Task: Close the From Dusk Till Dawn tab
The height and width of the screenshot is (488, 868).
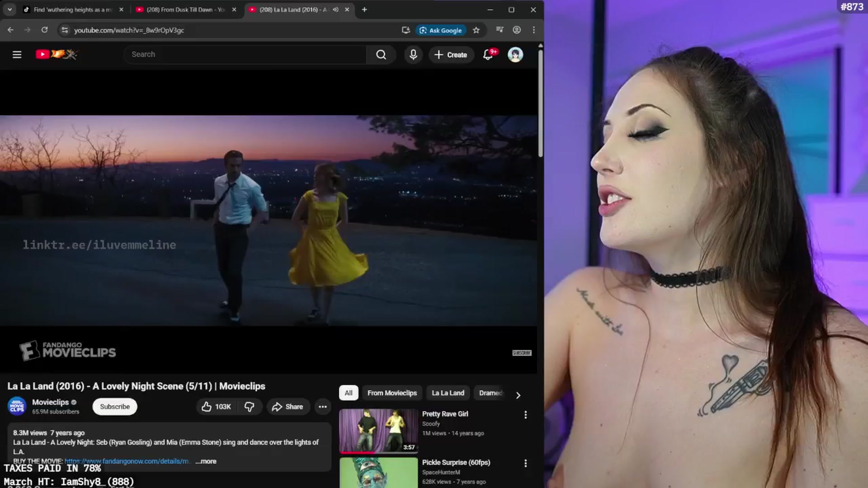Action: pyautogui.click(x=234, y=9)
